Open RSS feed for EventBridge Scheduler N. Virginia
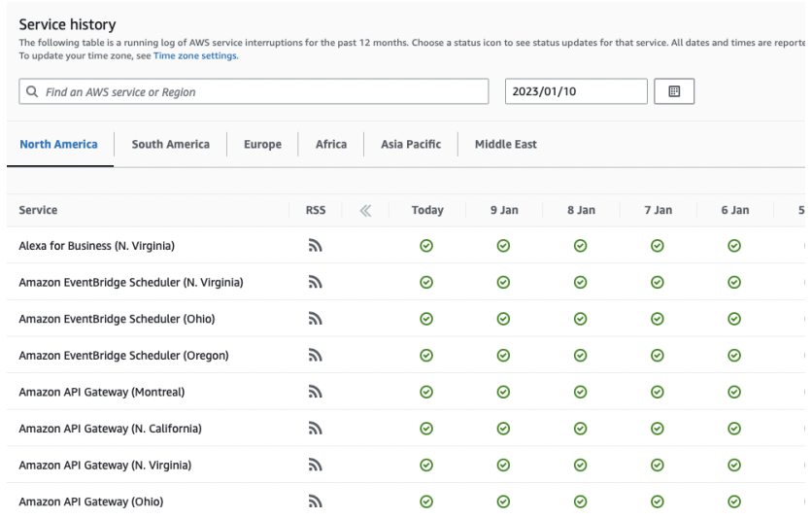The width and height of the screenshot is (812, 519). coord(316,282)
